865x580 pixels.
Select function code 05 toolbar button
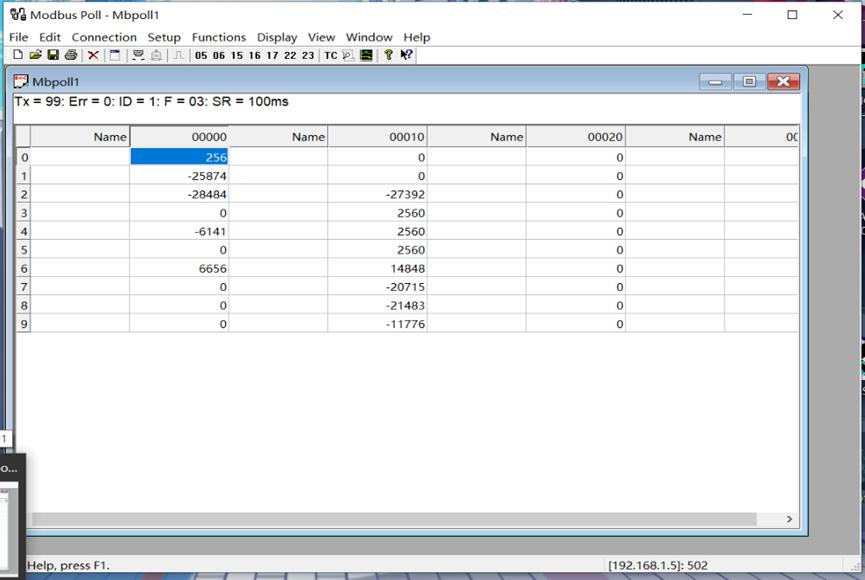202,55
